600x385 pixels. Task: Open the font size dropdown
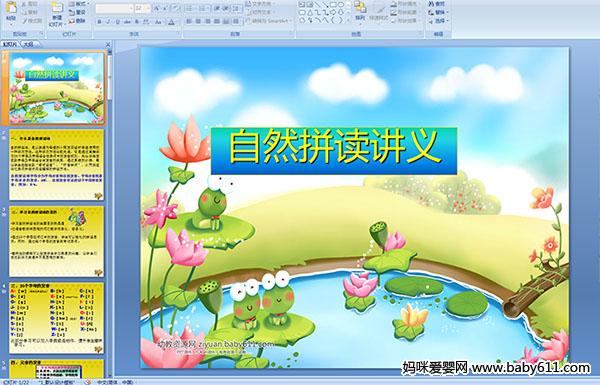148,8
